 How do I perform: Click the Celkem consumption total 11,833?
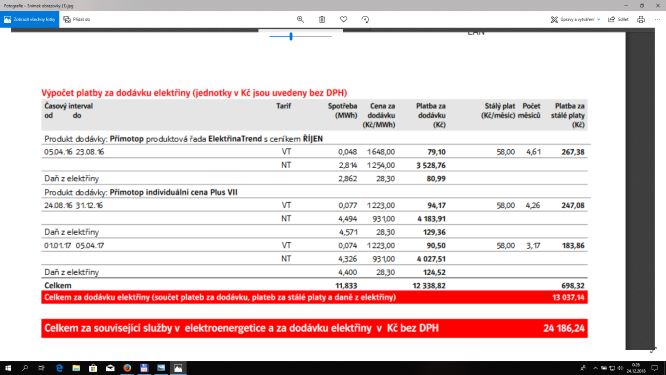(346, 285)
